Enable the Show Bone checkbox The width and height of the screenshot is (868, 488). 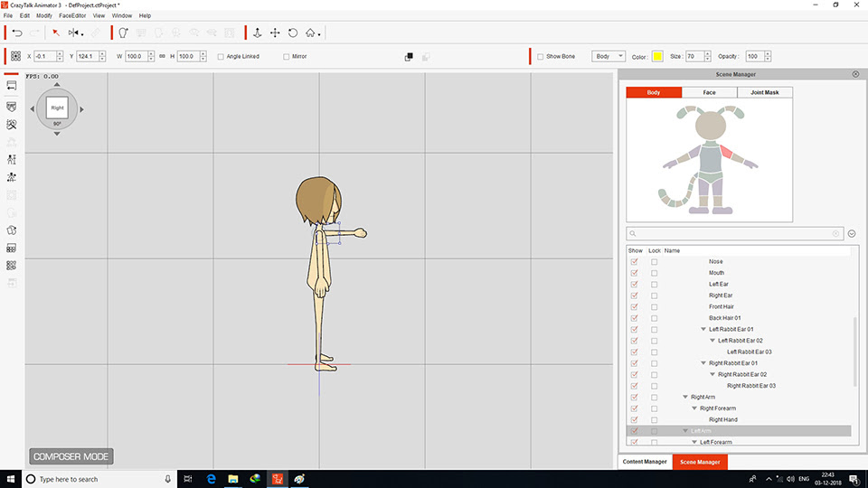pyautogui.click(x=541, y=56)
